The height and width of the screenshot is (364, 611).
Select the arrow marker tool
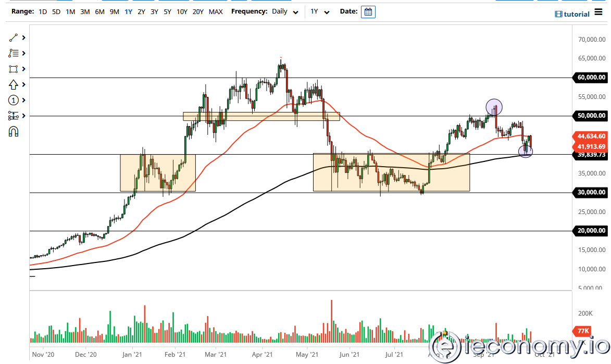[x=13, y=84]
